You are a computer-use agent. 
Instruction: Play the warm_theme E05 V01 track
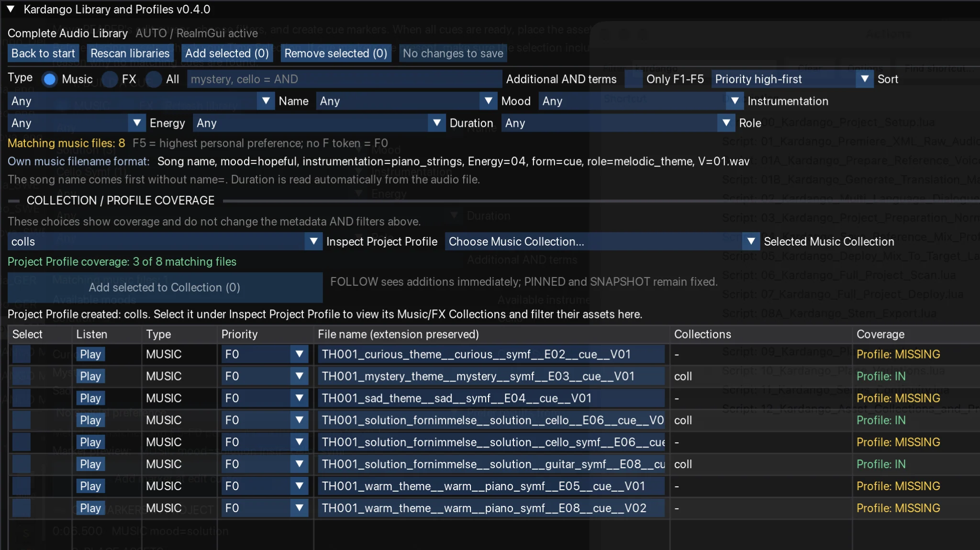click(x=90, y=486)
